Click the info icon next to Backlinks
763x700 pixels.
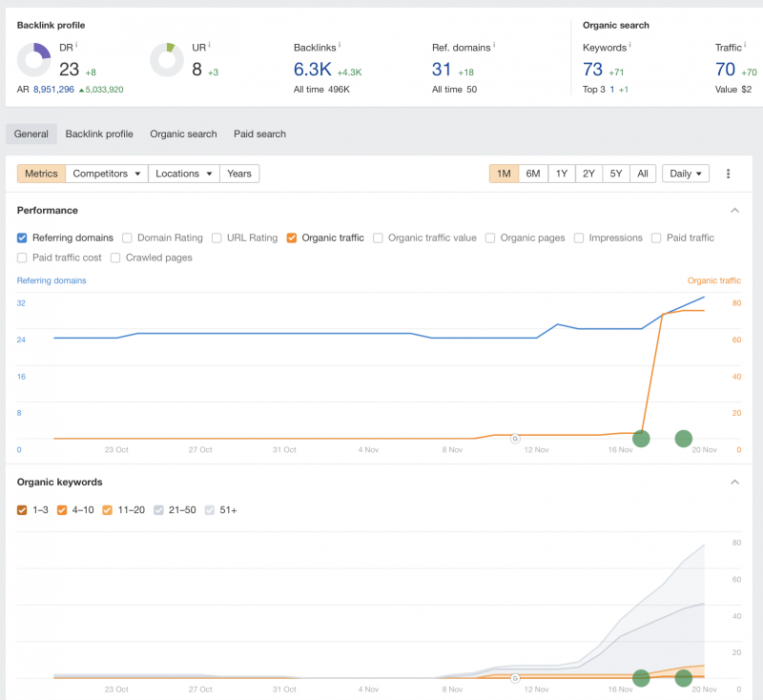click(340, 45)
